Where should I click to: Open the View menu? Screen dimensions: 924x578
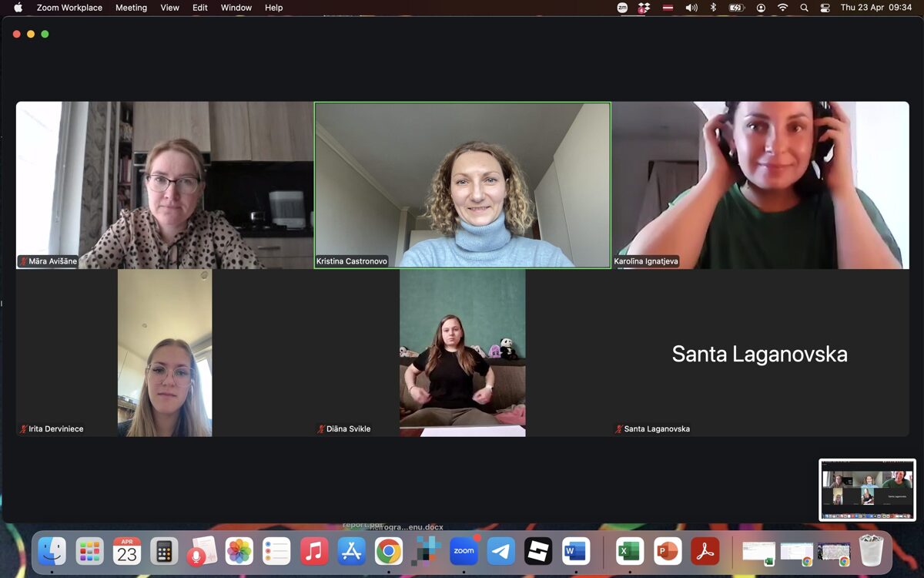click(x=169, y=8)
